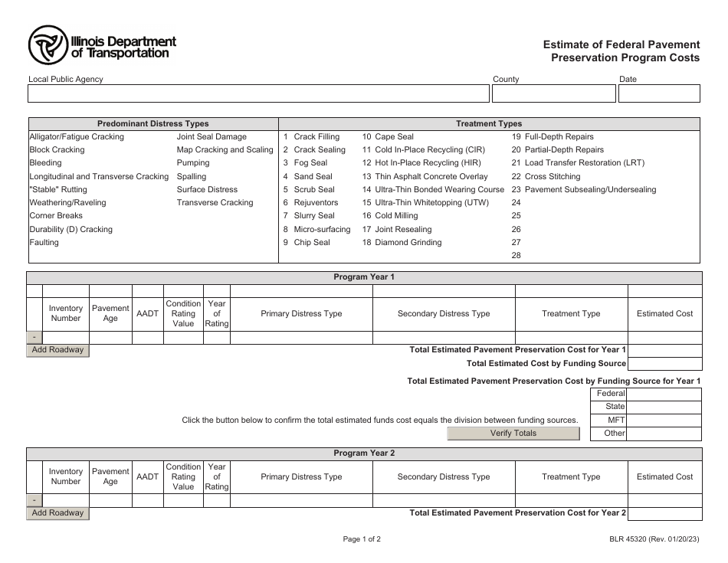Screen dimensions: 728x563
Task: Click the Date field in the header
Action: [660, 93]
